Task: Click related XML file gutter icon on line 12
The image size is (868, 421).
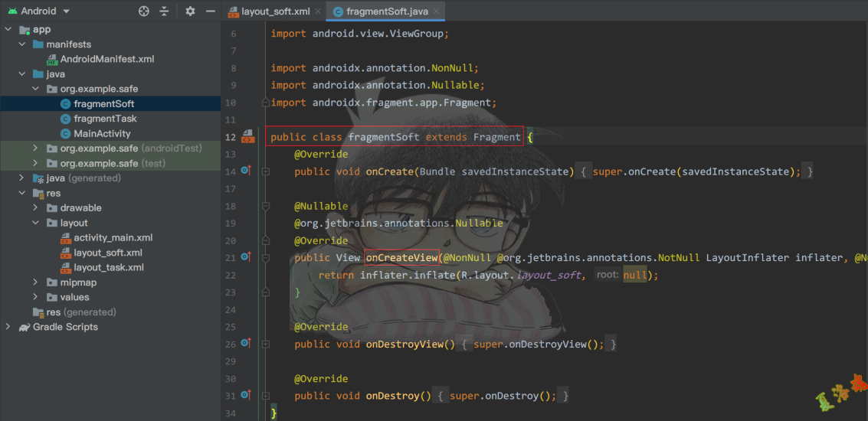Action: [247, 137]
